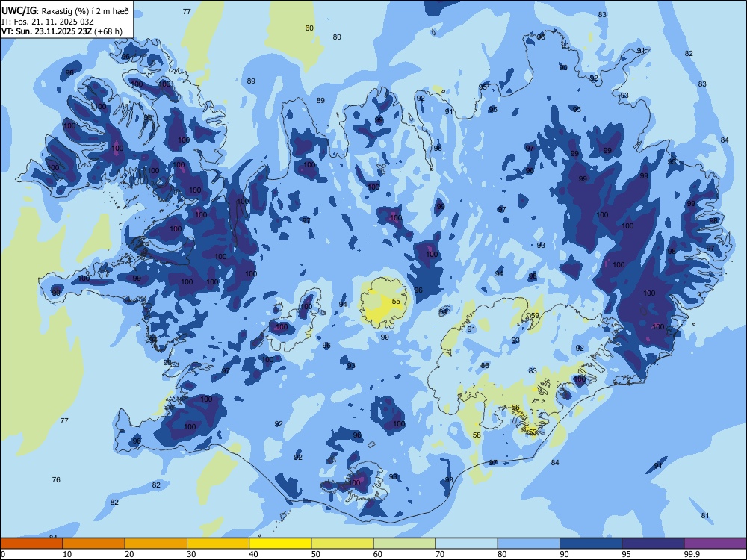Click the medium blue 80–90 legend band
747x560 pixels.
click(x=529, y=544)
